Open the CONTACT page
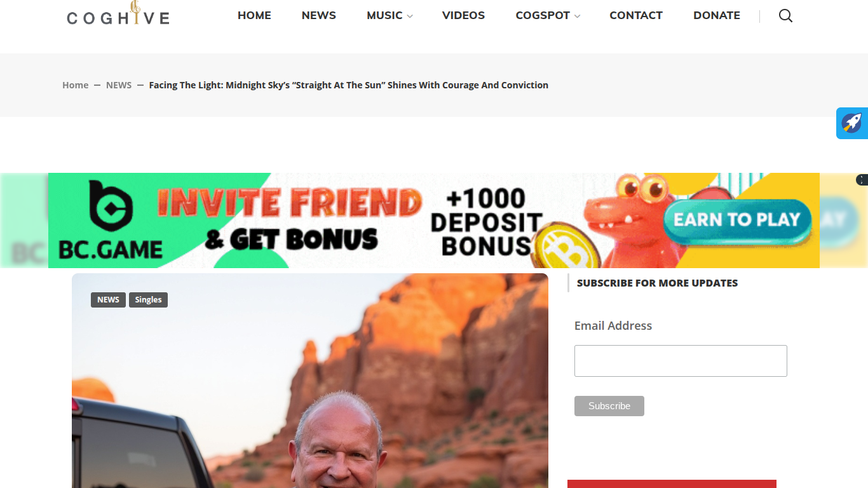The height and width of the screenshot is (488, 868). click(x=636, y=15)
